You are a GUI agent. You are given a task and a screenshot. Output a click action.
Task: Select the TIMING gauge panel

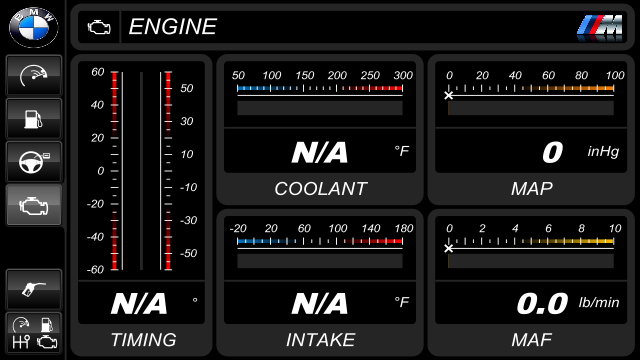(141, 205)
